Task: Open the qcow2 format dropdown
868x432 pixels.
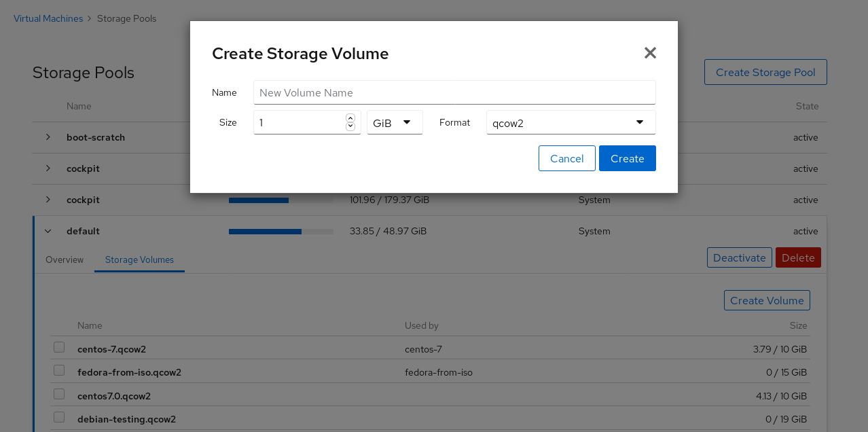Action: point(571,123)
